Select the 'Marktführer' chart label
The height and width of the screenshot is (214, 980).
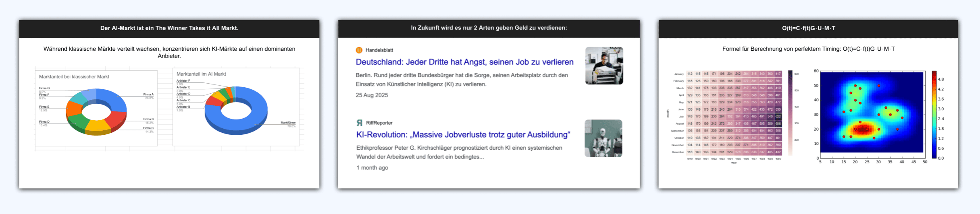pyautogui.click(x=288, y=123)
